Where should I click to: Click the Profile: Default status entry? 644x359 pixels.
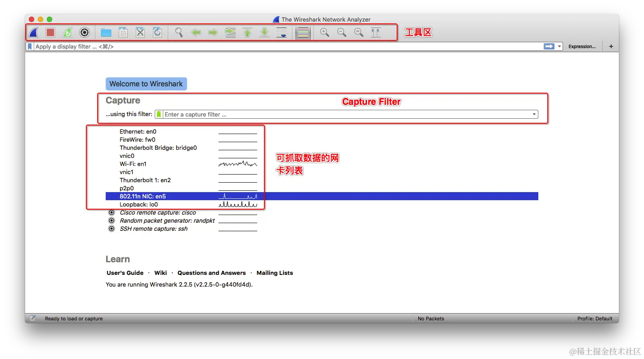[x=595, y=319]
